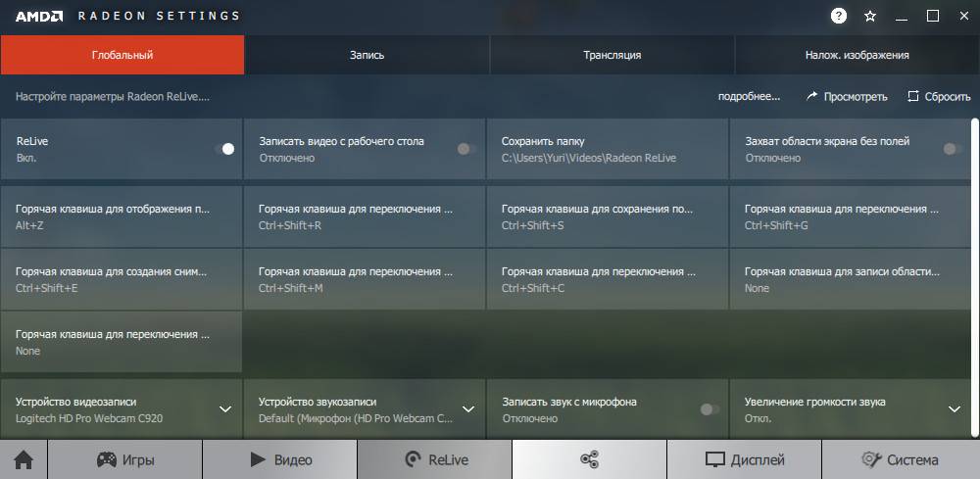Switch to the Трансляция tab
The width and height of the screenshot is (980, 479).
612,55
